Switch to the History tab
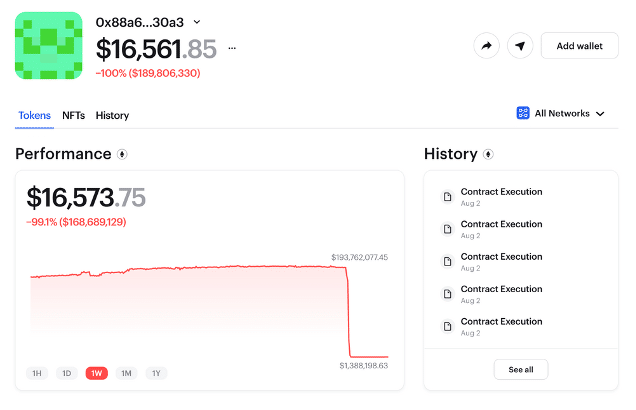 tap(112, 115)
